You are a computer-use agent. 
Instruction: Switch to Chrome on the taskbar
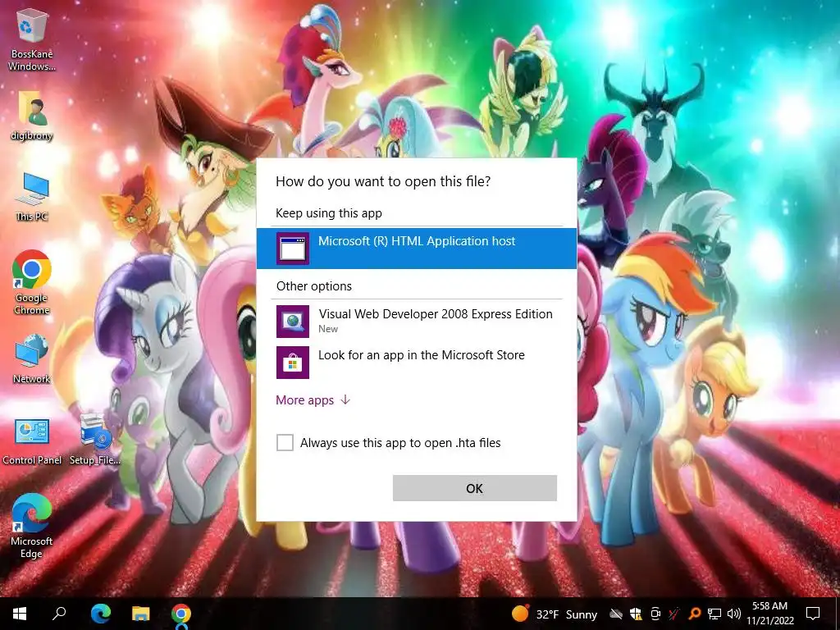tap(181, 614)
